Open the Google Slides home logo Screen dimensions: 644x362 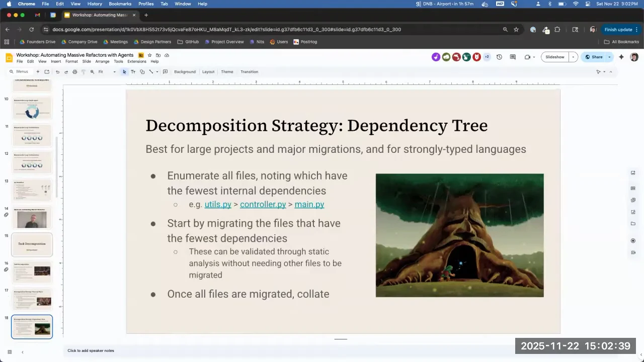click(x=9, y=58)
